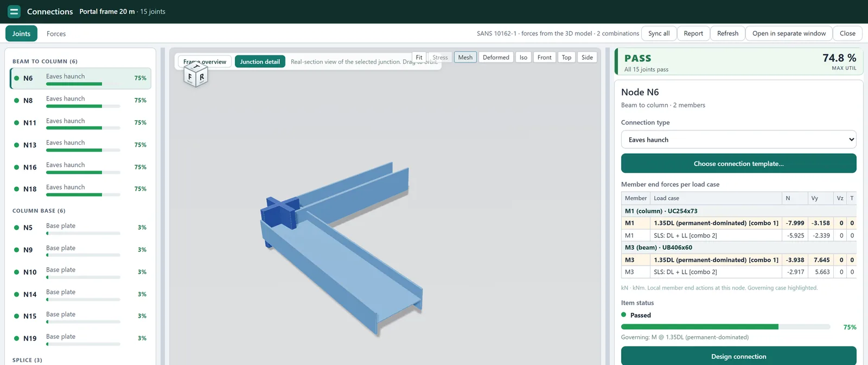The image size is (868, 365).
Task: Click N5 base plate status dot
Action: pyautogui.click(x=17, y=228)
